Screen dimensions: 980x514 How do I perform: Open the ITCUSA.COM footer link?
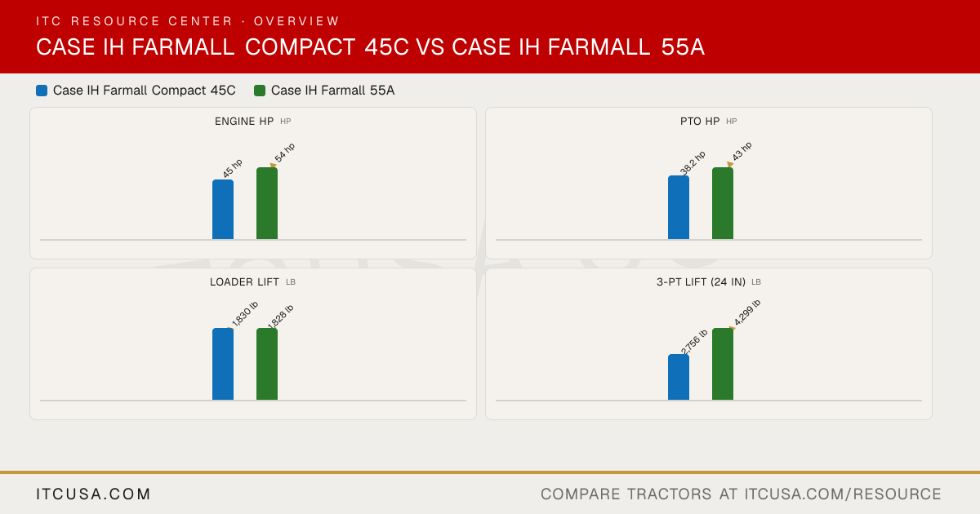tap(94, 494)
